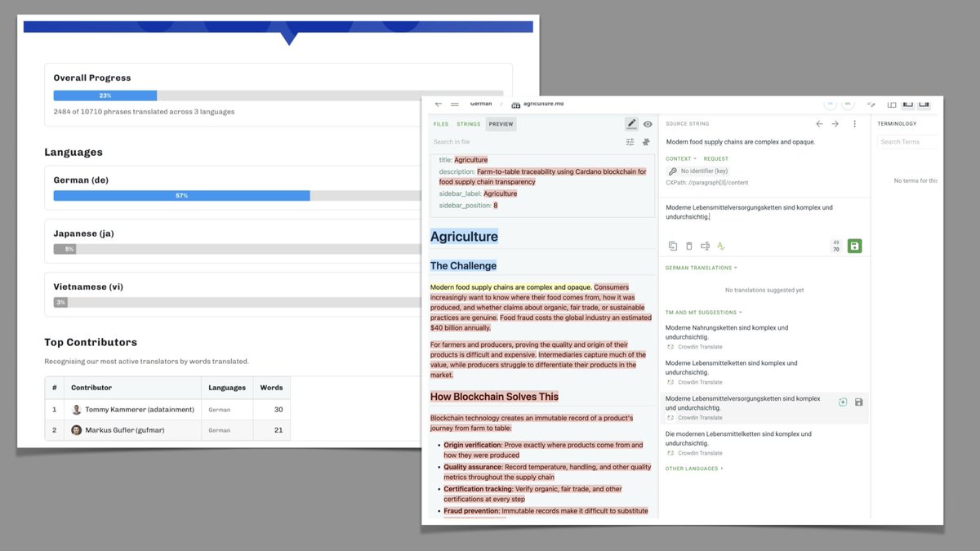This screenshot has height=551, width=980.
Task: Click Tommy Kammerer's avatar thumbnail
Action: tap(77, 410)
